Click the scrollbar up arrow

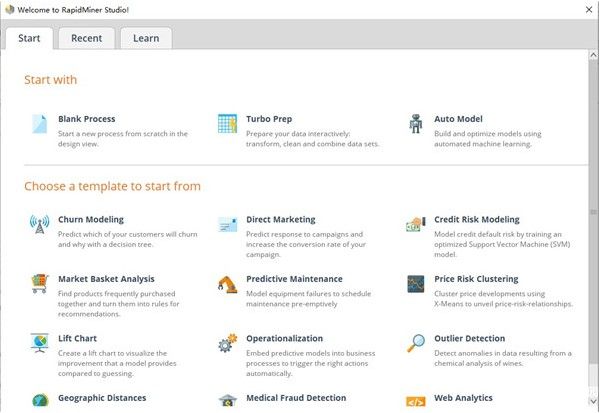[x=593, y=55]
